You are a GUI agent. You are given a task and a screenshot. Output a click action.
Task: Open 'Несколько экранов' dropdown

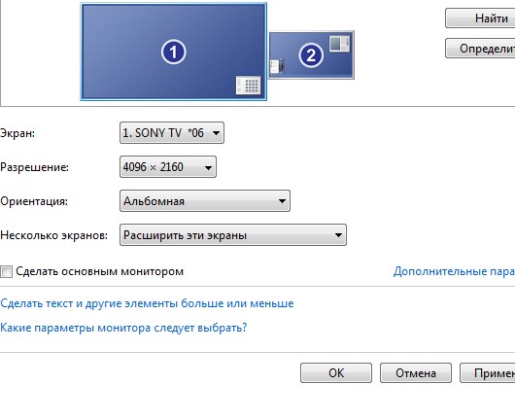pos(233,235)
